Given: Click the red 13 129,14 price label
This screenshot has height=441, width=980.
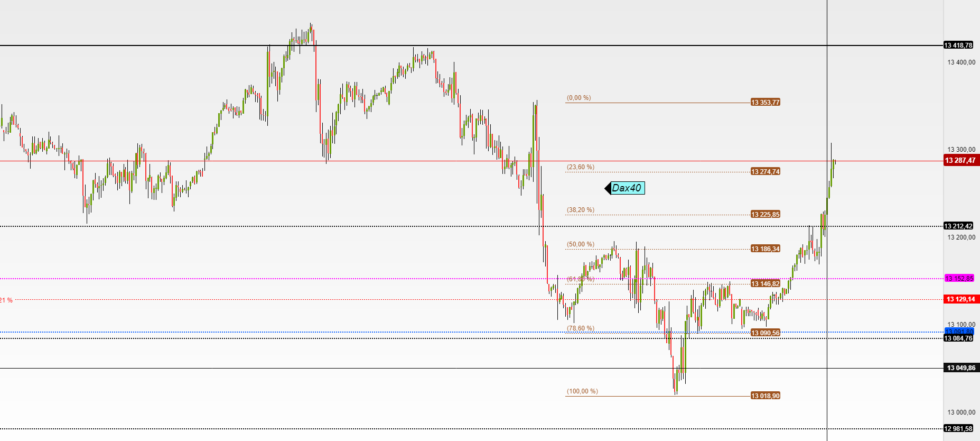Looking at the screenshot, I should pyautogui.click(x=962, y=299).
